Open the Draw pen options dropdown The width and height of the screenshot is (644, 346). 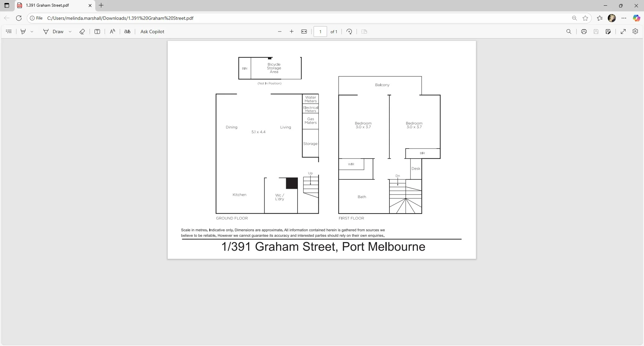pos(70,32)
